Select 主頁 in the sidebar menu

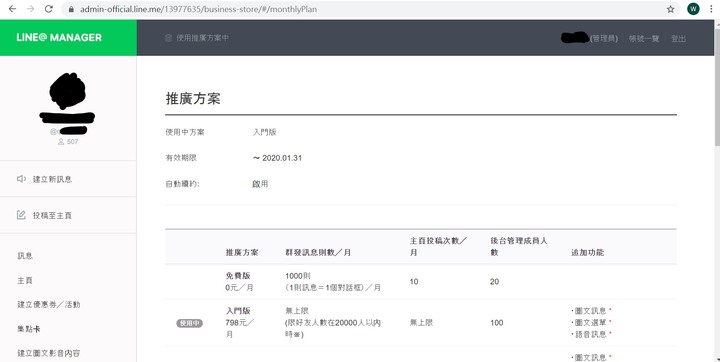point(25,280)
